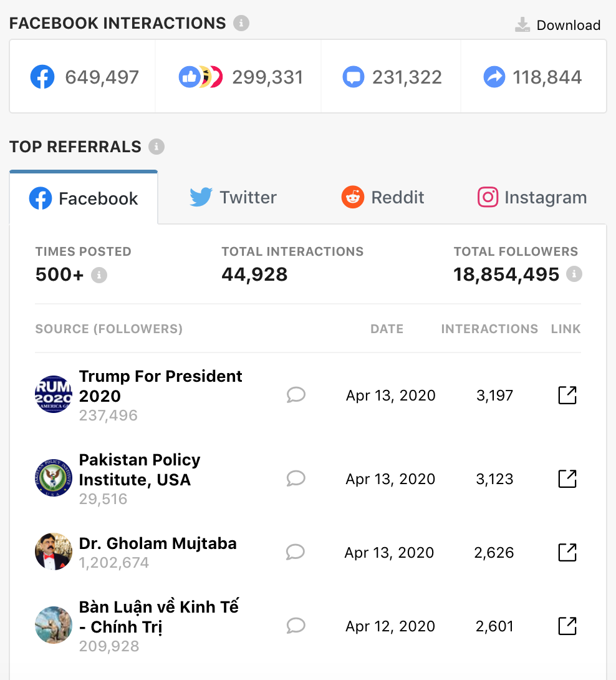Click comment bubble for Trump For President 2020
Screen dimensions: 616x680
[296, 395]
